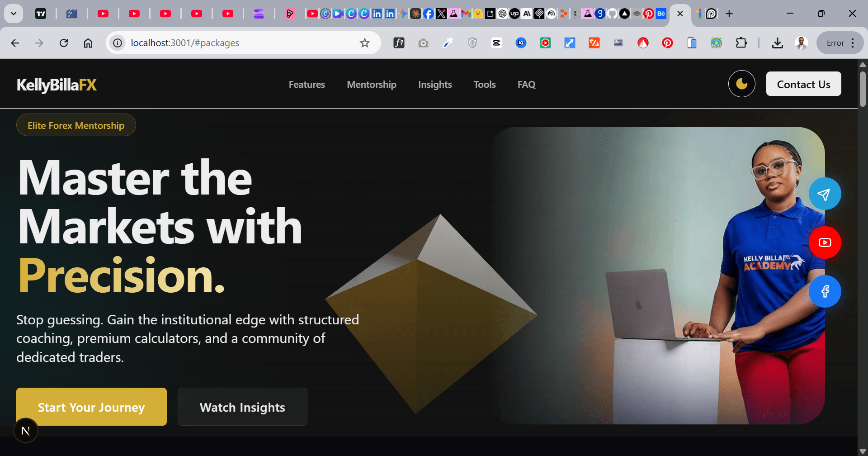Open a new browser tab

click(729, 14)
